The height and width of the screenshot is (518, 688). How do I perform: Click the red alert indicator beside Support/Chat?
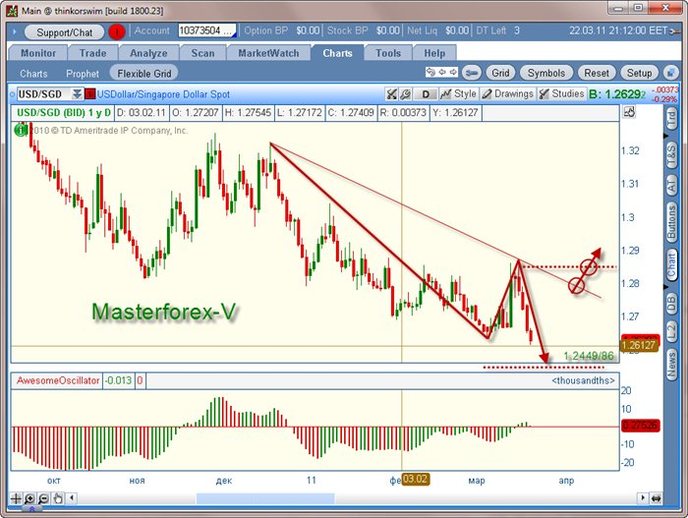pos(117,32)
